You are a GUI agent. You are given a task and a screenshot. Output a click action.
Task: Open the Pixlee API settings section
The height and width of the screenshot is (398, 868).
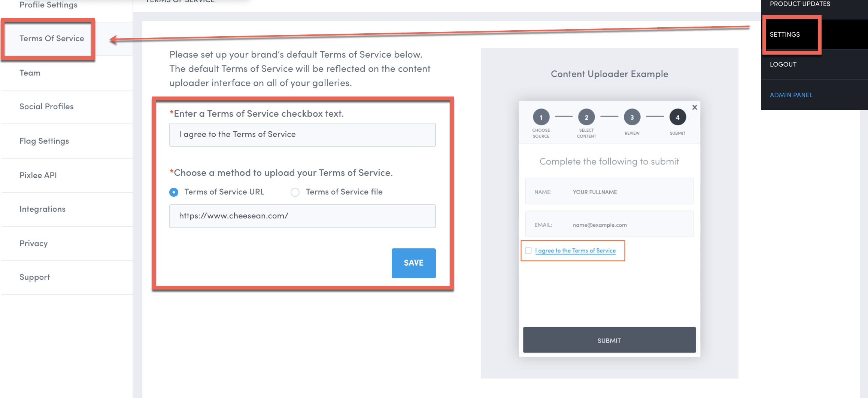[38, 175]
